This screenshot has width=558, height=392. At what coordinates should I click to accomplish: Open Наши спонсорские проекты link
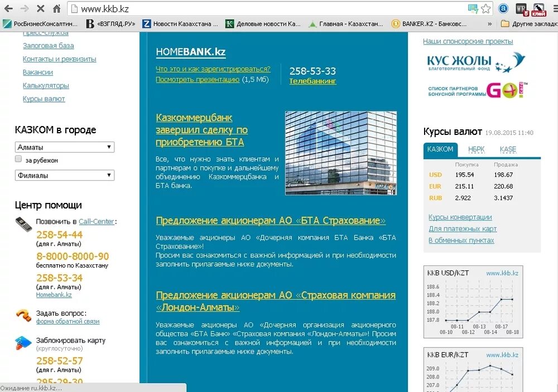[468, 41]
